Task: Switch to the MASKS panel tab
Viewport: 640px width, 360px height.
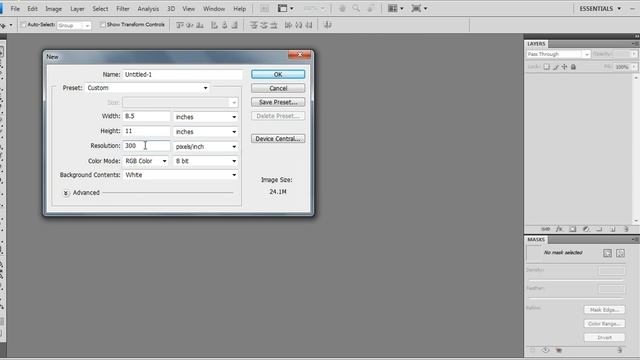Action: coord(536,240)
